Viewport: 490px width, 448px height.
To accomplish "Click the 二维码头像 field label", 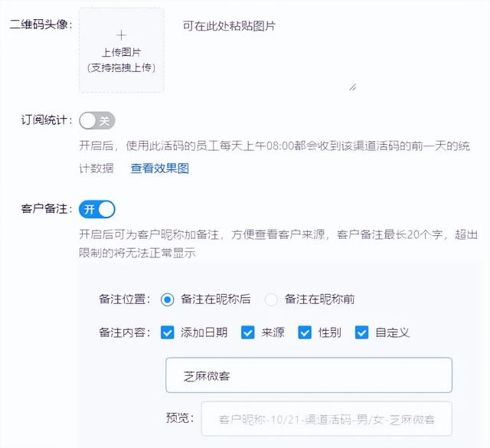I will (41, 25).
